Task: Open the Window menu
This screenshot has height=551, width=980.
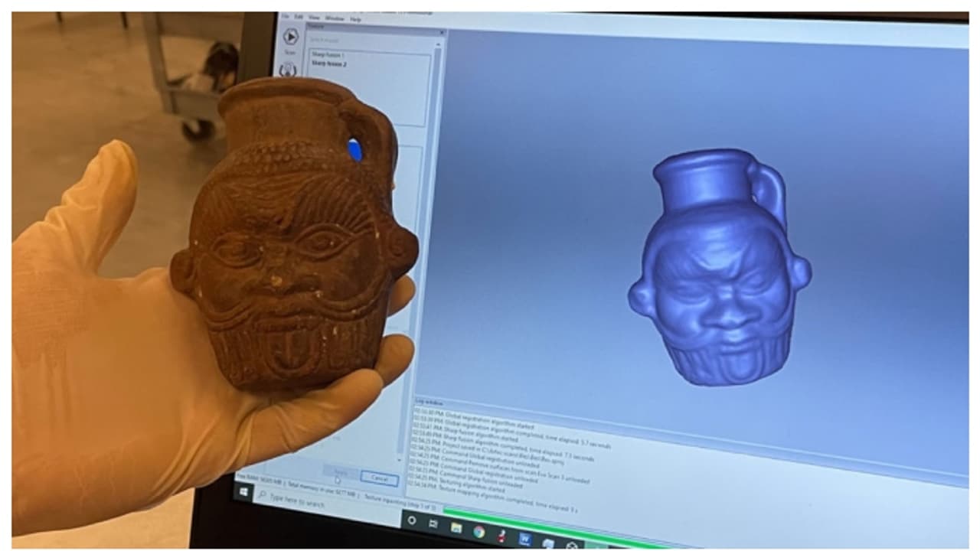Action: click(x=335, y=18)
